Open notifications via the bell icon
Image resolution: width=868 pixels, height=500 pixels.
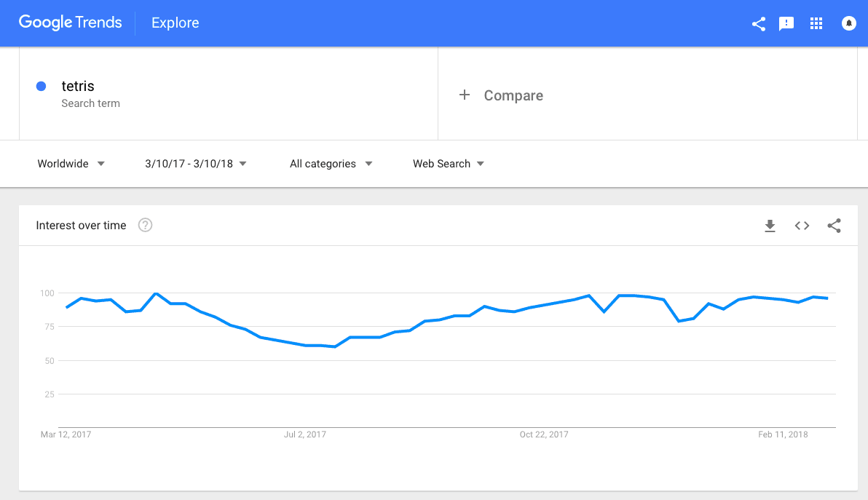(x=848, y=23)
